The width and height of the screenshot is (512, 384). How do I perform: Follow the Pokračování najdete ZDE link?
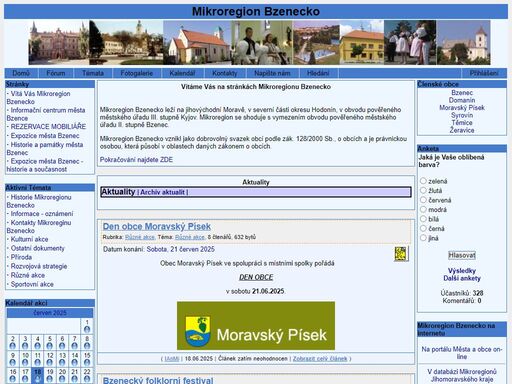(x=136, y=160)
